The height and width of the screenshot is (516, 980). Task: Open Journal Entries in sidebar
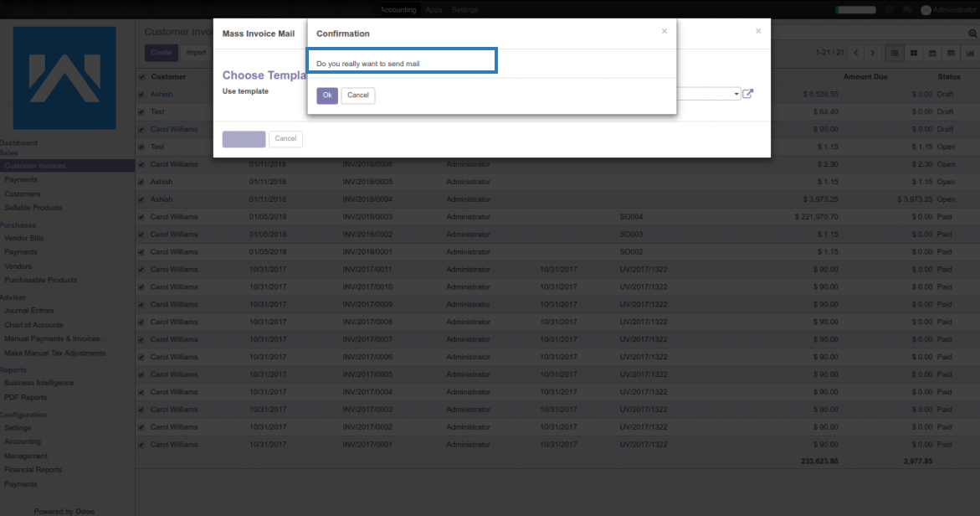click(x=28, y=310)
